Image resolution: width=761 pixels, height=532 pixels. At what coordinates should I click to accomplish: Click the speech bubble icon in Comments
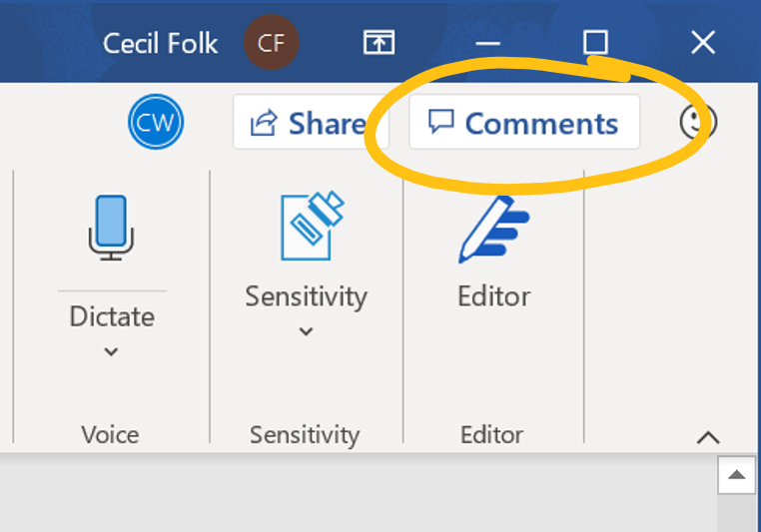click(440, 123)
